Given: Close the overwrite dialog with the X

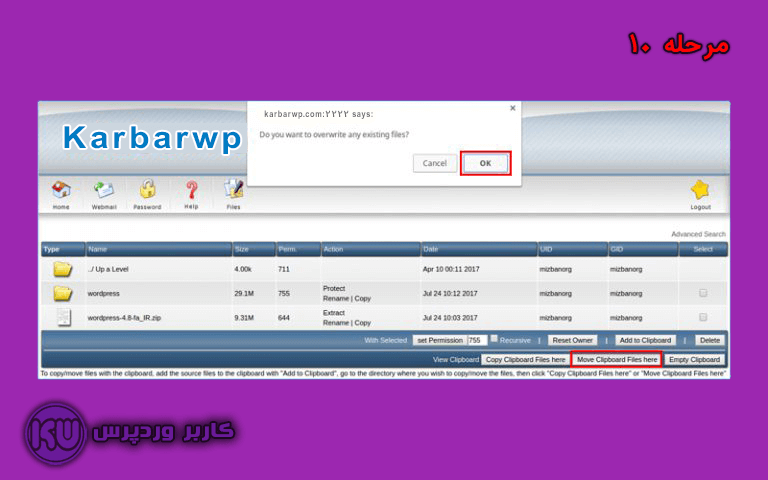Looking at the screenshot, I should (512, 108).
